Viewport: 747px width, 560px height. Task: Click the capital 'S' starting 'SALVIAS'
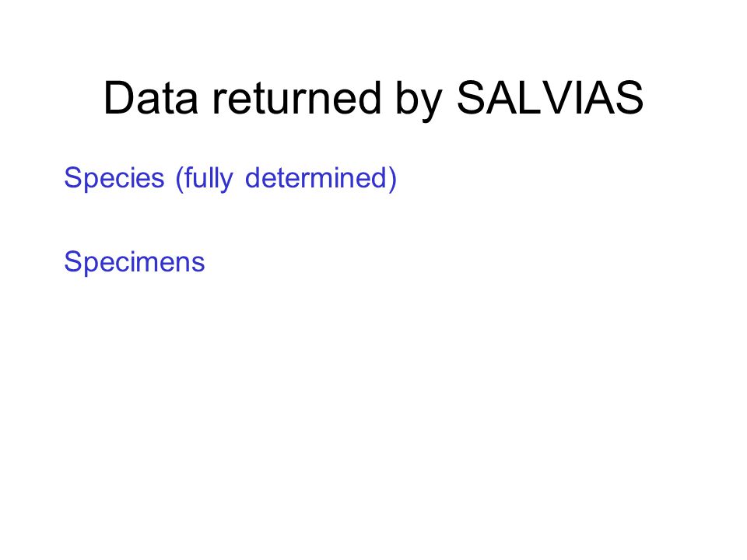pyautogui.click(x=472, y=98)
